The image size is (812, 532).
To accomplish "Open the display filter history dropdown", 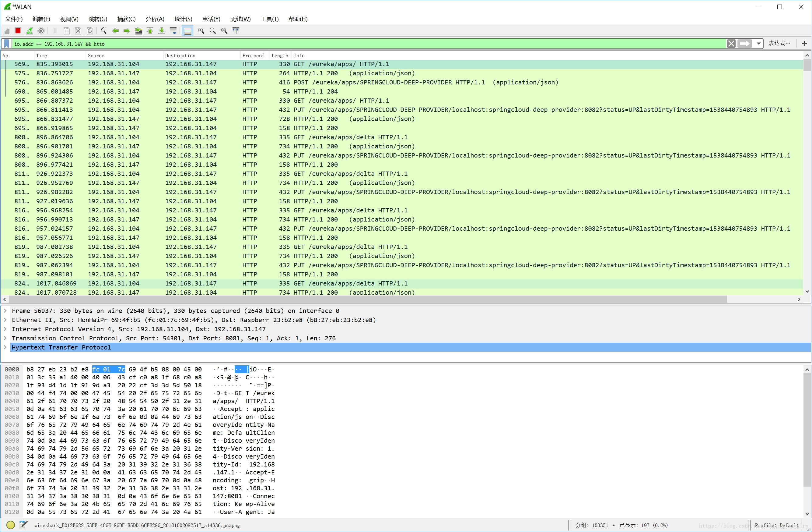I will coord(758,44).
